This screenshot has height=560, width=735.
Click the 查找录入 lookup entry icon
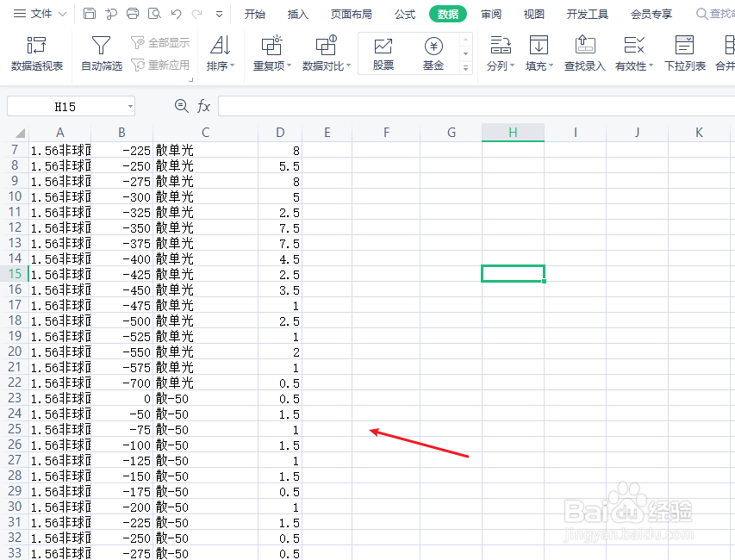click(584, 53)
